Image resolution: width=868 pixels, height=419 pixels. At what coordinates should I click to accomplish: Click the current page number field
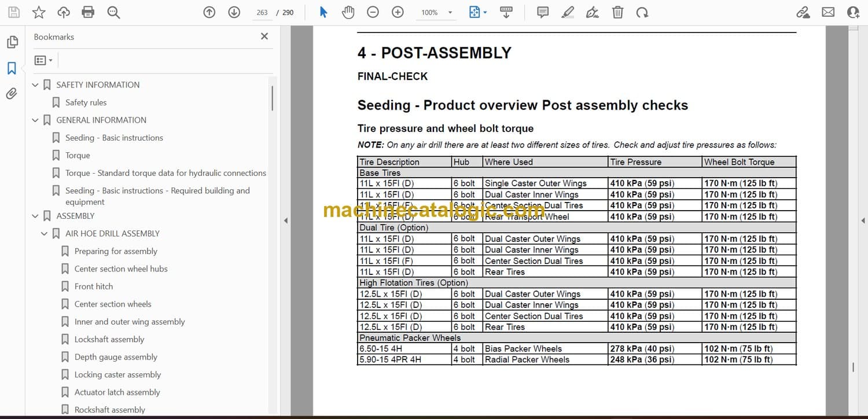click(x=262, y=12)
